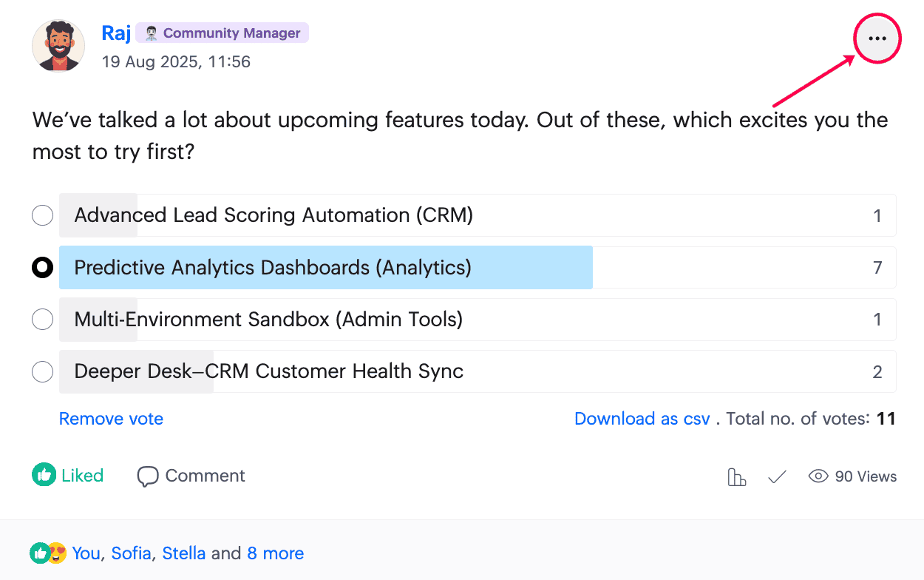Select Deeper Desk–CRM Customer Health Sync radio
This screenshot has height=580, width=924.
coord(43,371)
